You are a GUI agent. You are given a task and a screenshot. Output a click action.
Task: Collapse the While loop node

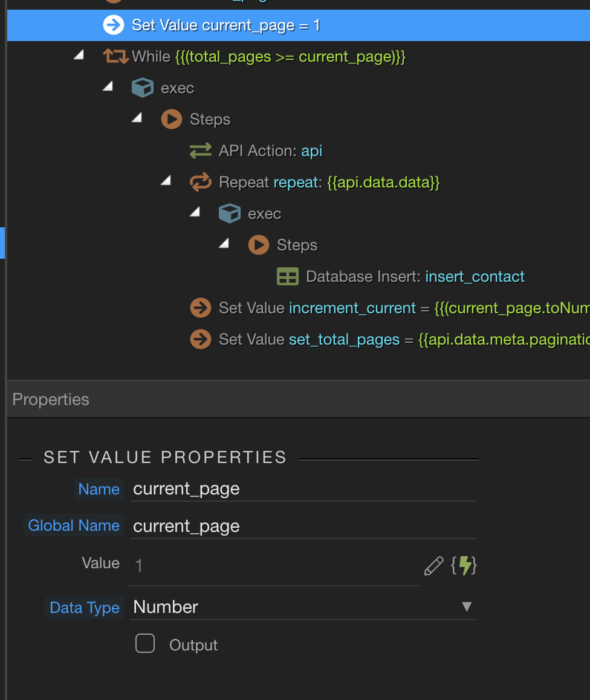(79, 56)
